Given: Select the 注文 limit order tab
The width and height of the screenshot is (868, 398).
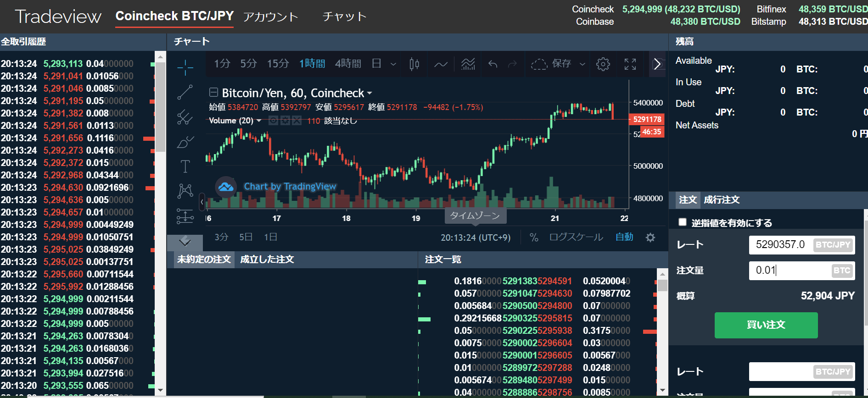Looking at the screenshot, I should (x=688, y=200).
